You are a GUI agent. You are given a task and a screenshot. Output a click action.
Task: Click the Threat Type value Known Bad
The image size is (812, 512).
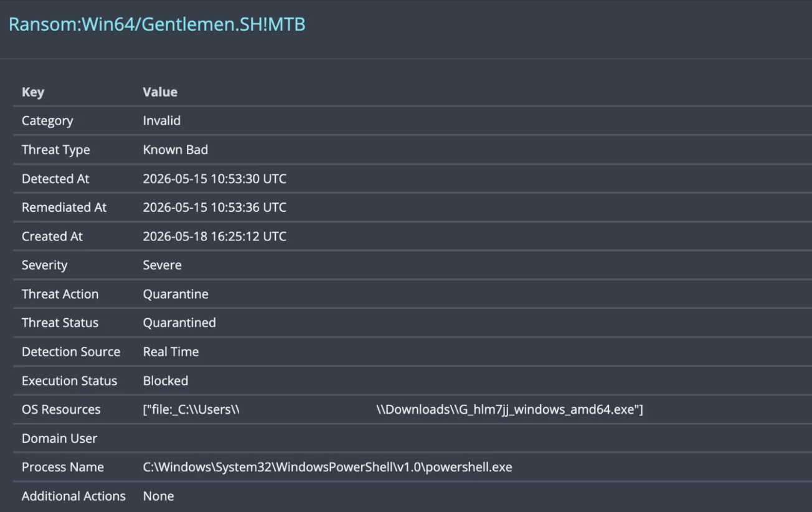[176, 149]
